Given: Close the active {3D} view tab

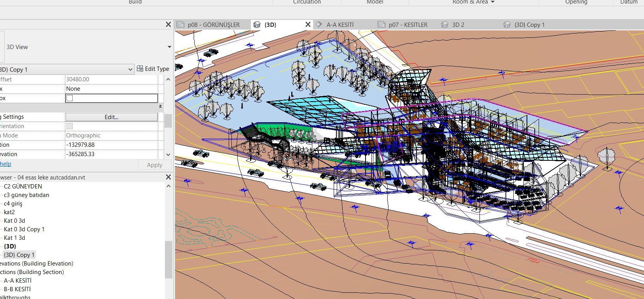Looking at the screenshot, I should (308, 25).
